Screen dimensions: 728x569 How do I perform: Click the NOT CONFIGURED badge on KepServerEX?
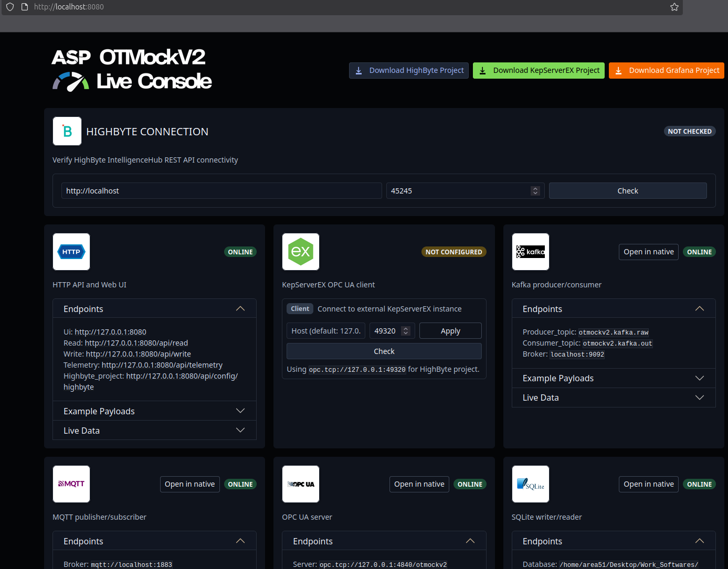pyautogui.click(x=453, y=252)
